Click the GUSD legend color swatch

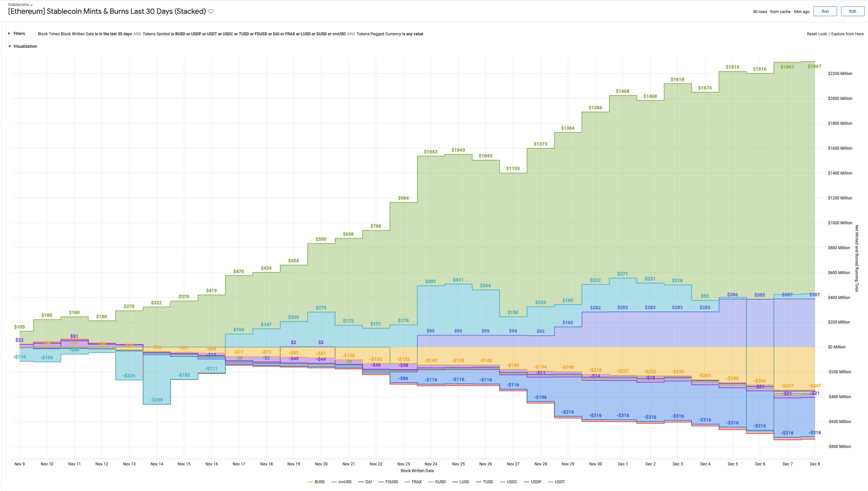431,482
